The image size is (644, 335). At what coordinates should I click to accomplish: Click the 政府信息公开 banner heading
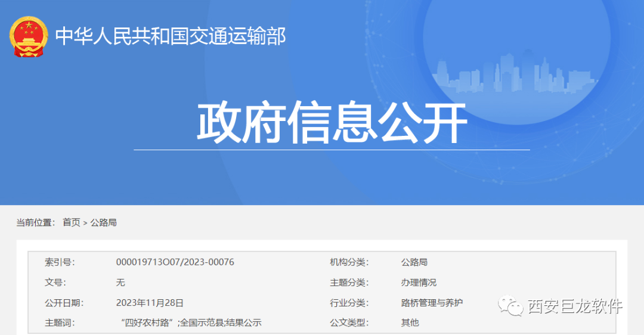click(332, 123)
